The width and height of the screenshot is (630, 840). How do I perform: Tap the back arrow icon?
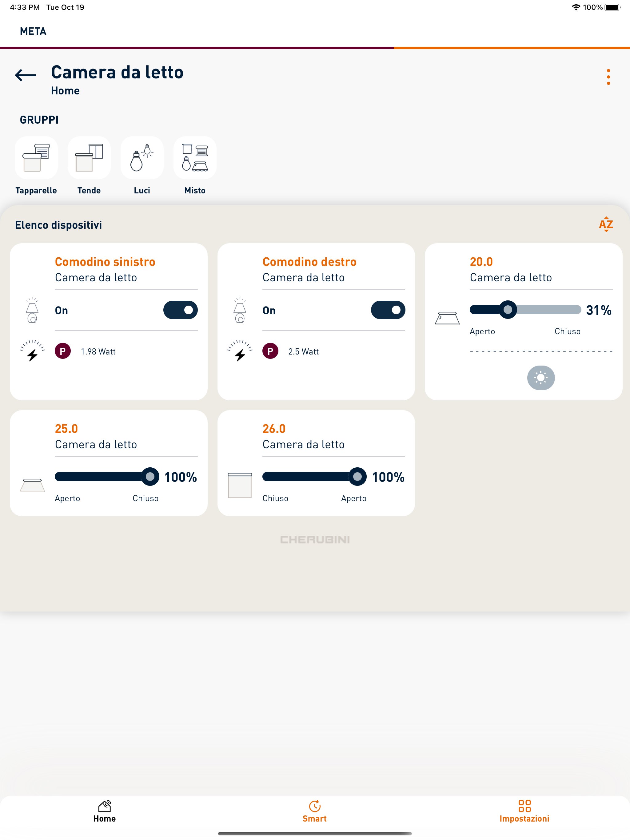tap(26, 75)
